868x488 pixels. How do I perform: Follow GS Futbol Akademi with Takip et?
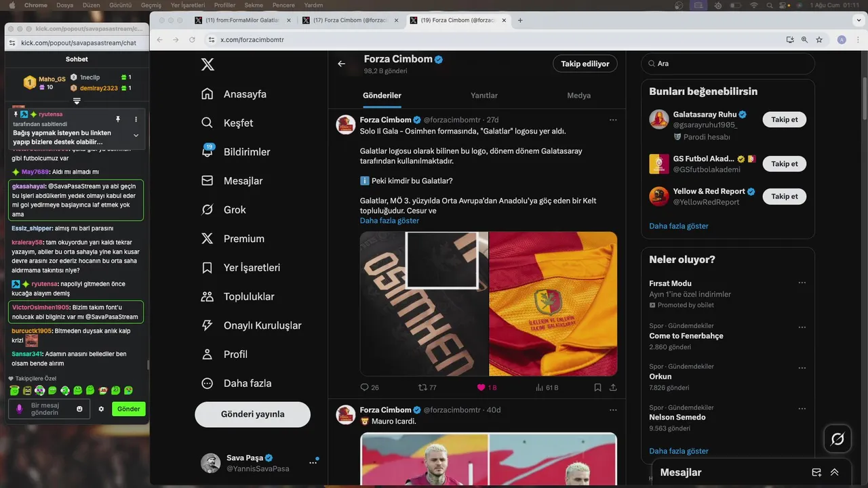click(x=785, y=163)
